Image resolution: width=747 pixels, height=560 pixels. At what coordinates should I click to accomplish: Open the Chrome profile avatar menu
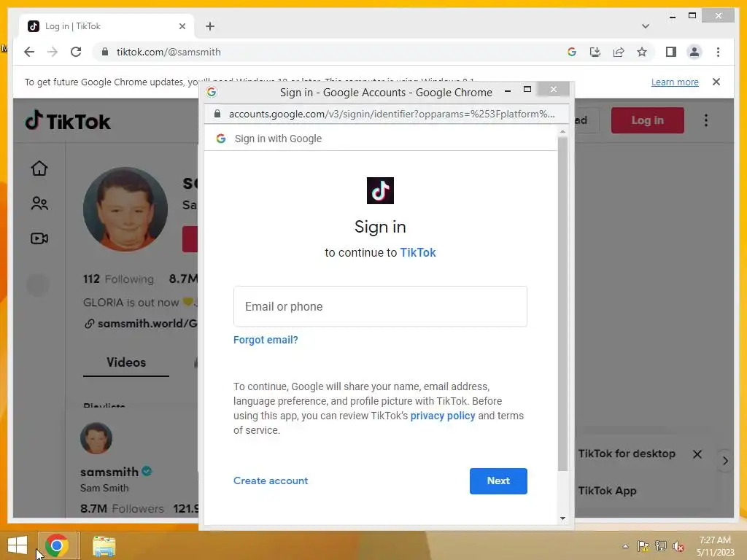pyautogui.click(x=694, y=52)
